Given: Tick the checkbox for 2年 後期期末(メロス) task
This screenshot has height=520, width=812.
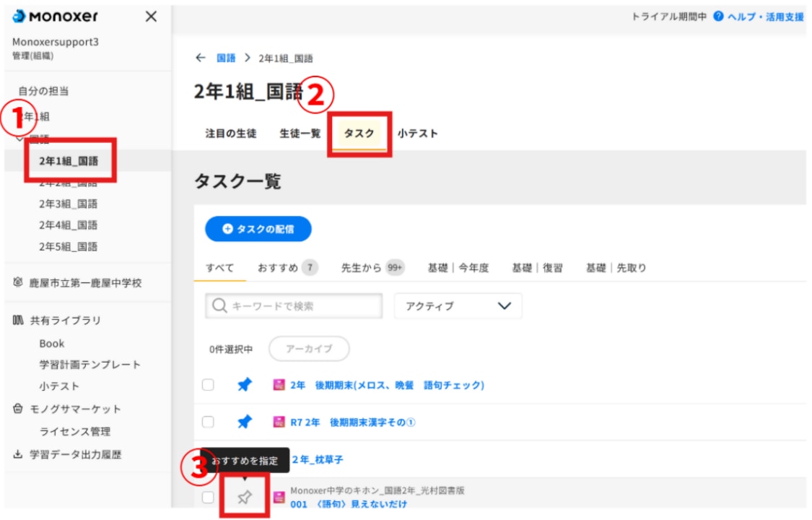Looking at the screenshot, I should (x=208, y=385).
